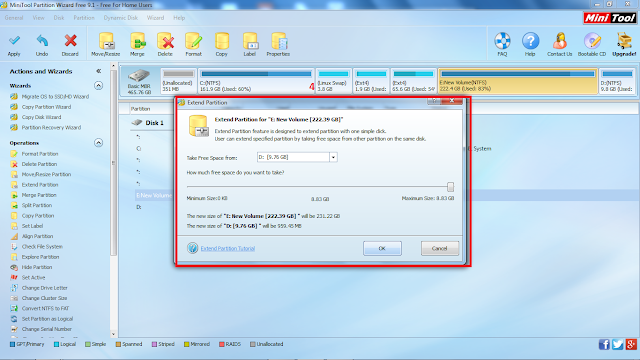Click the Label toolbar icon

(250, 41)
